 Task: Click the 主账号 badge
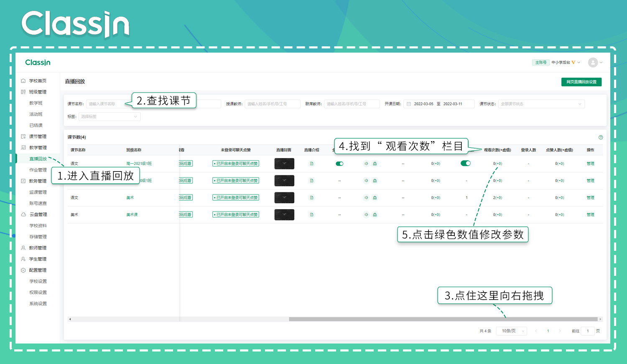click(541, 63)
